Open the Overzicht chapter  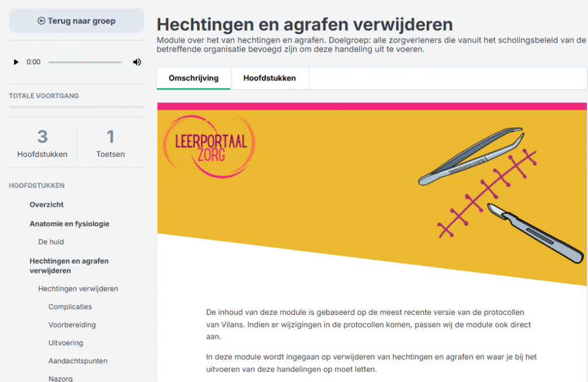47,204
